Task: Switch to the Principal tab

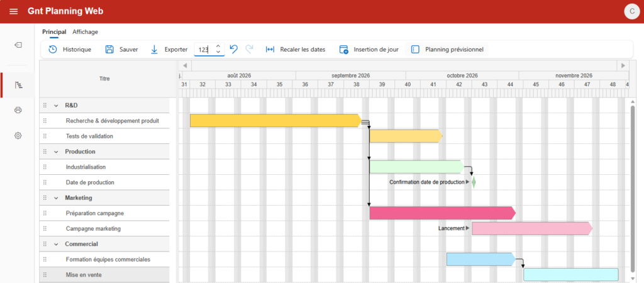Action: click(54, 31)
